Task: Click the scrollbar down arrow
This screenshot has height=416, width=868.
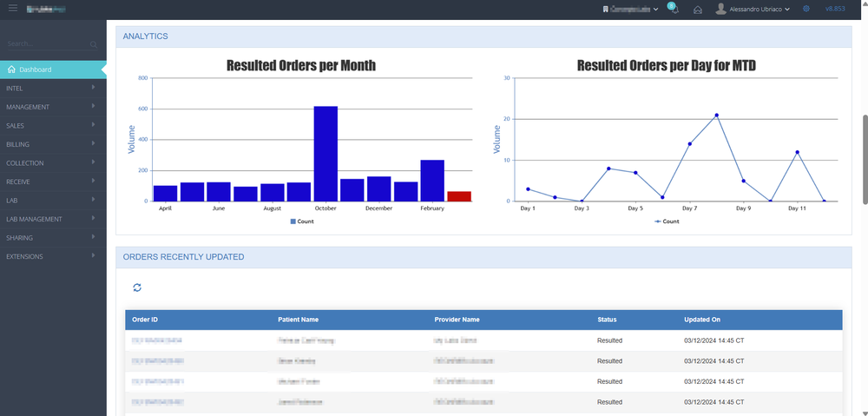Action: 865,413
